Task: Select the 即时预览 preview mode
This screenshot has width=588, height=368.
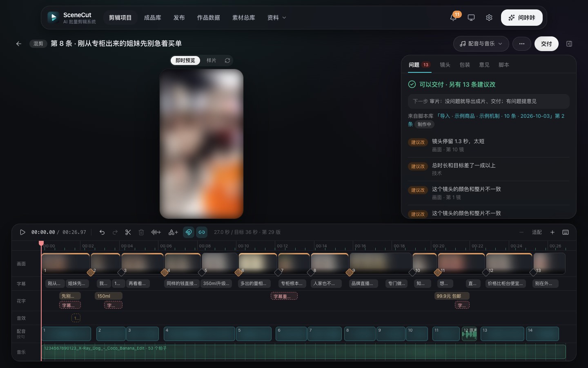Action: click(x=185, y=61)
